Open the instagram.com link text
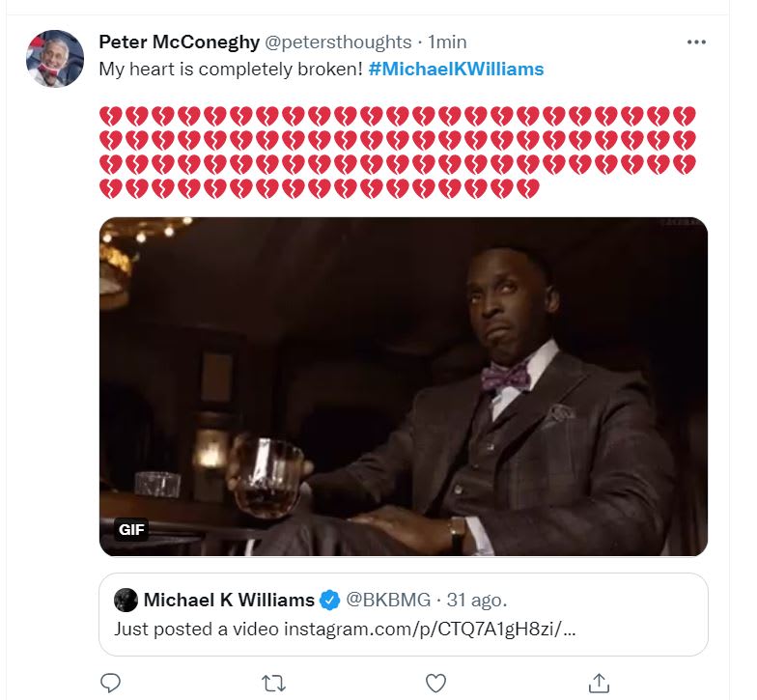Image resolution: width=757 pixels, height=700 pixels. click(430, 629)
